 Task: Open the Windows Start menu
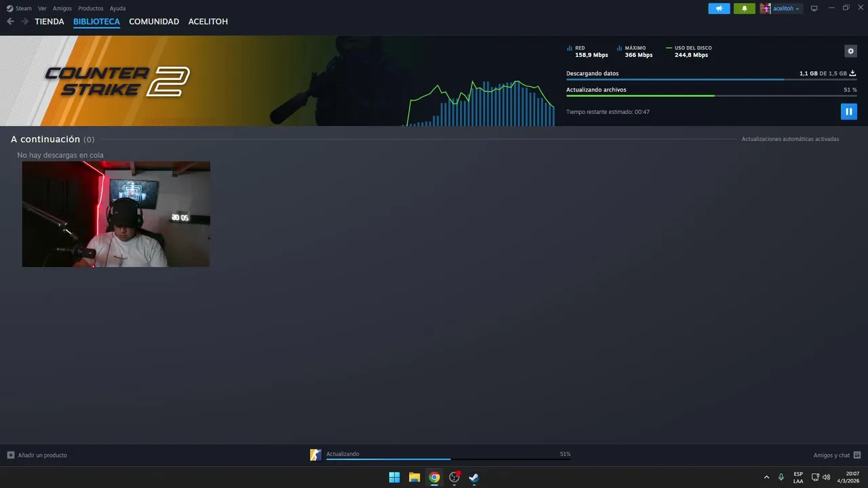pyautogui.click(x=394, y=477)
